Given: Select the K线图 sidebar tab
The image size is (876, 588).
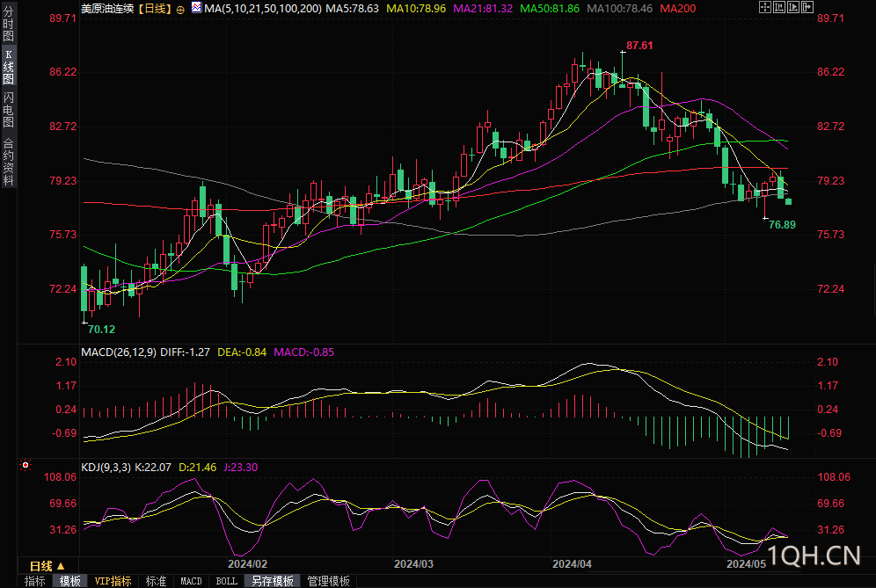Looking at the screenshot, I should pos(9,66).
